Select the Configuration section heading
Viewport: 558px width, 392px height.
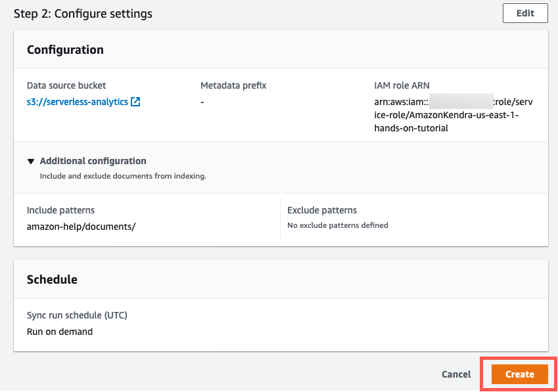pyautogui.click(x=65, y=49)
